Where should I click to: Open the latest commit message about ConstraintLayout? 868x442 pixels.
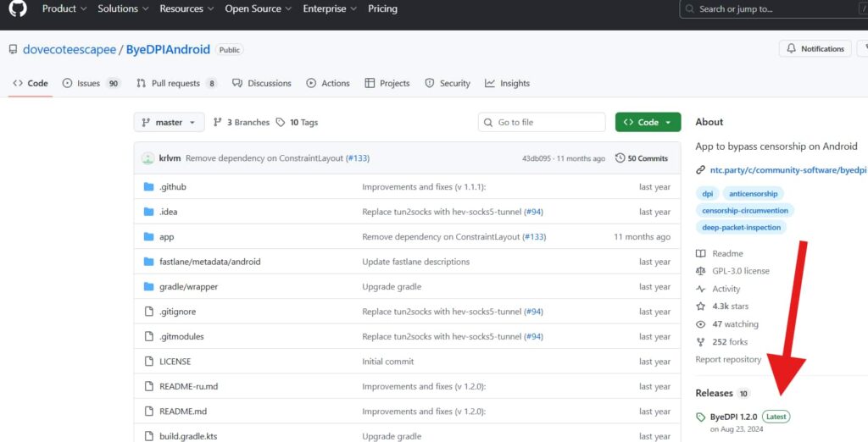[x=264, y=158]
